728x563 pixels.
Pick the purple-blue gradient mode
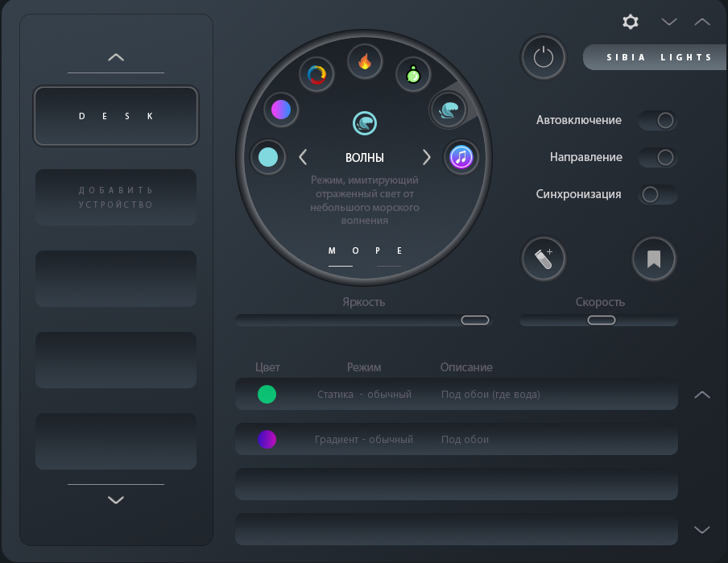tap(281, 110)
